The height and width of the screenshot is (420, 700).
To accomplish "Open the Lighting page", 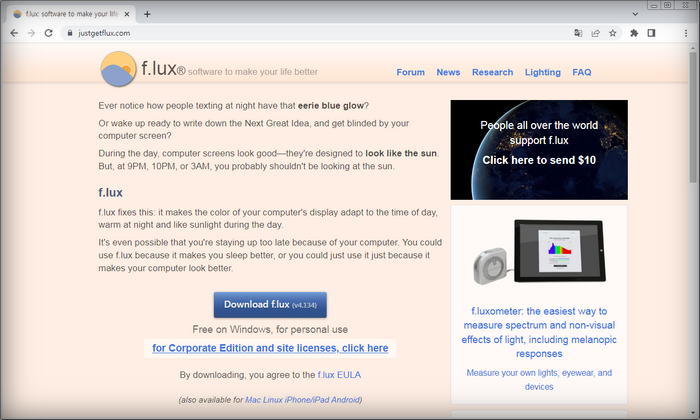I will click(542, 72).
